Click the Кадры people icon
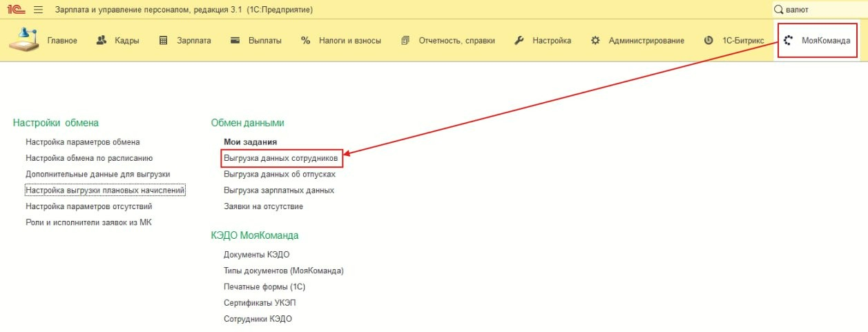Image resolution: width=868 pixels, height=332 pixels. 102,40
